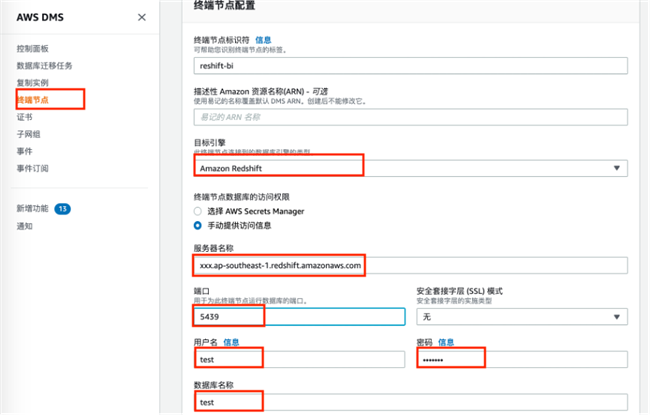Viewport: 650px width, 415px height.
Task: Close the AWS DMS side panel
Action: (x=142, y=17)
